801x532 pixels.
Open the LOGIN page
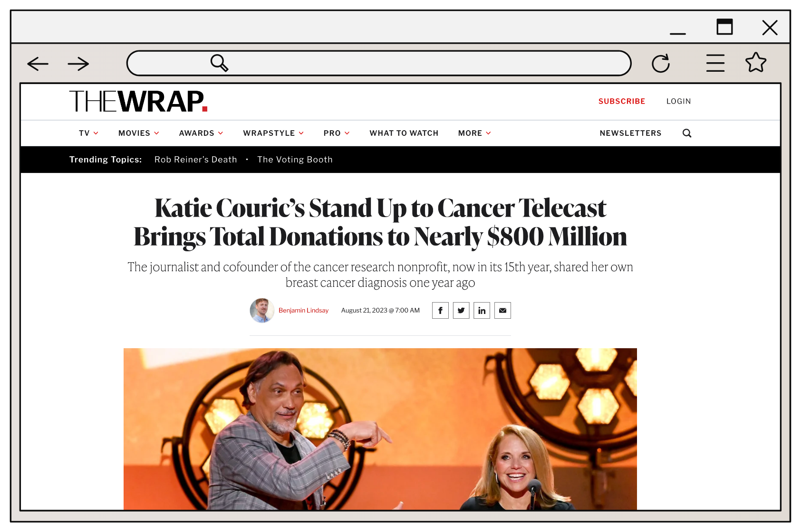coord(678,101)
